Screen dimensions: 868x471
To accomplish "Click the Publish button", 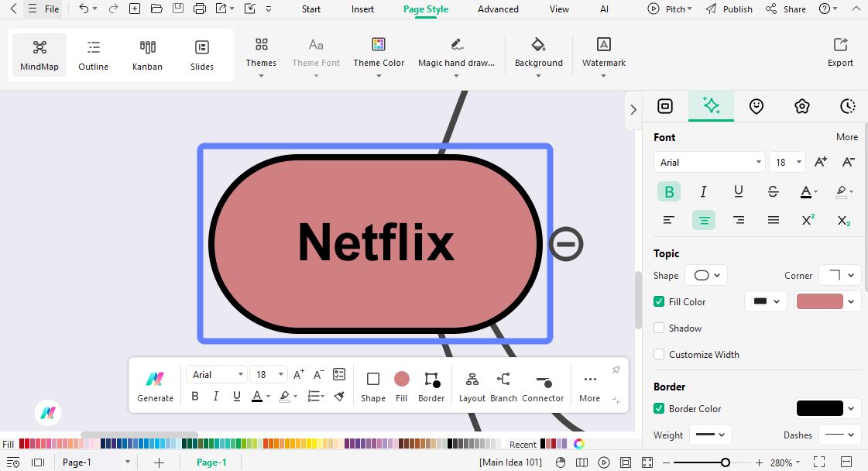I will 729,9.
